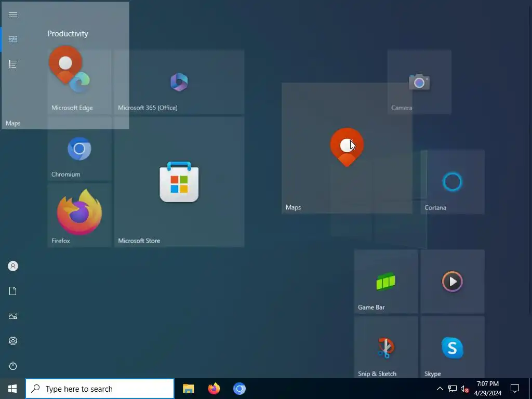This screenshot has width=532, height=399.
Task: Click the Power button
Action: pyautogui.click(x=13, y=366)
